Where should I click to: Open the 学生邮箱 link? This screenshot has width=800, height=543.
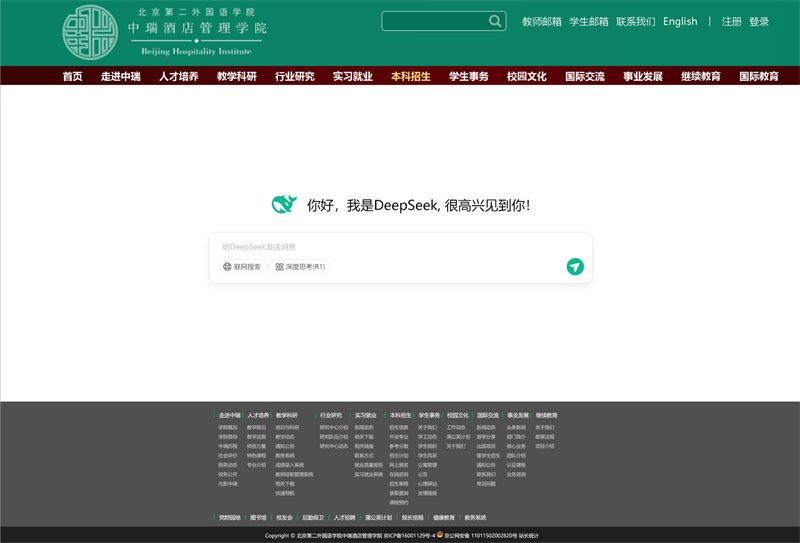click(589, 21)
